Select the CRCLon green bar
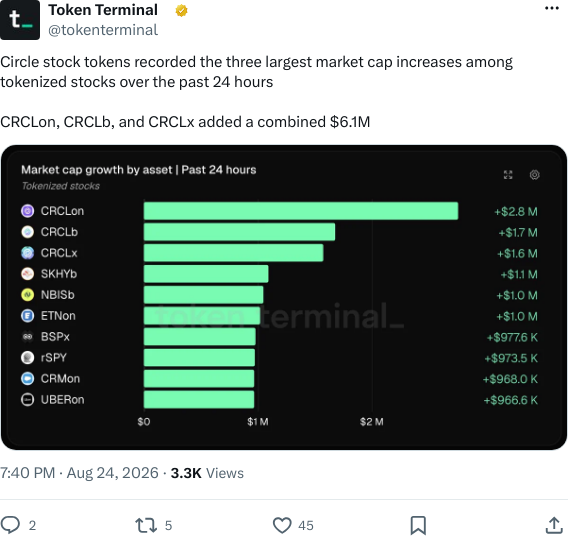 coord(301,211)
